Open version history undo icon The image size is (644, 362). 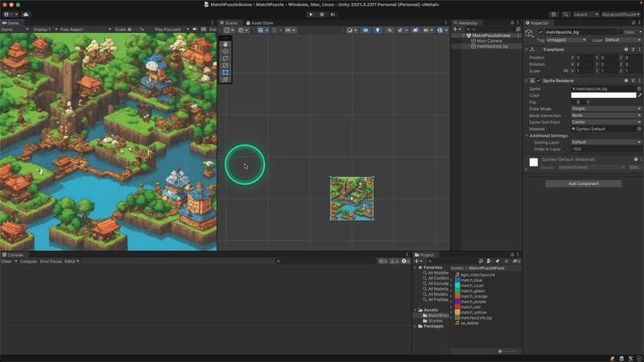(554, 14)
